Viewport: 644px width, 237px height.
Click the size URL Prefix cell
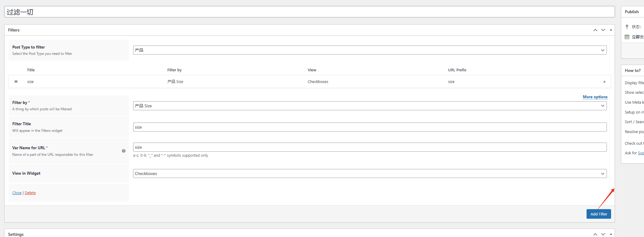(451, 81)
